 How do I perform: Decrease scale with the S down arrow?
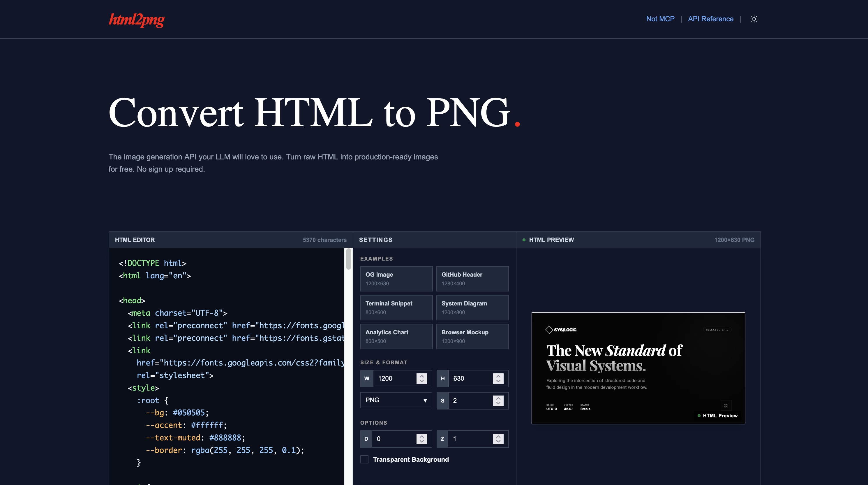point(498,403)
